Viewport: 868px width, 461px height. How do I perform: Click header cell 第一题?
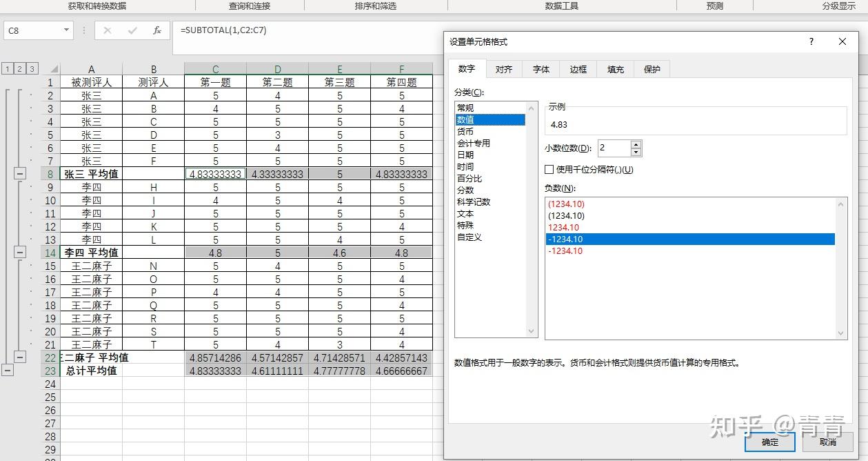pos(216,82)
